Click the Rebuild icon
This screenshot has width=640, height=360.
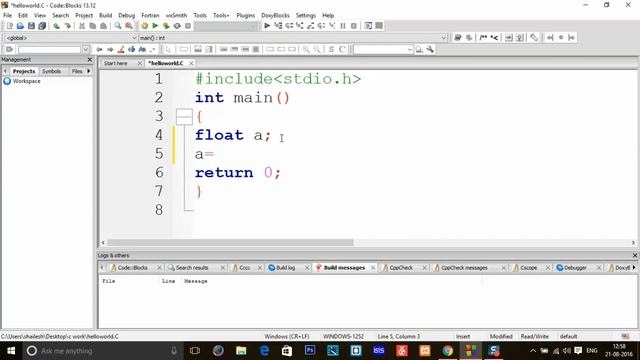(x=177, y=26)
